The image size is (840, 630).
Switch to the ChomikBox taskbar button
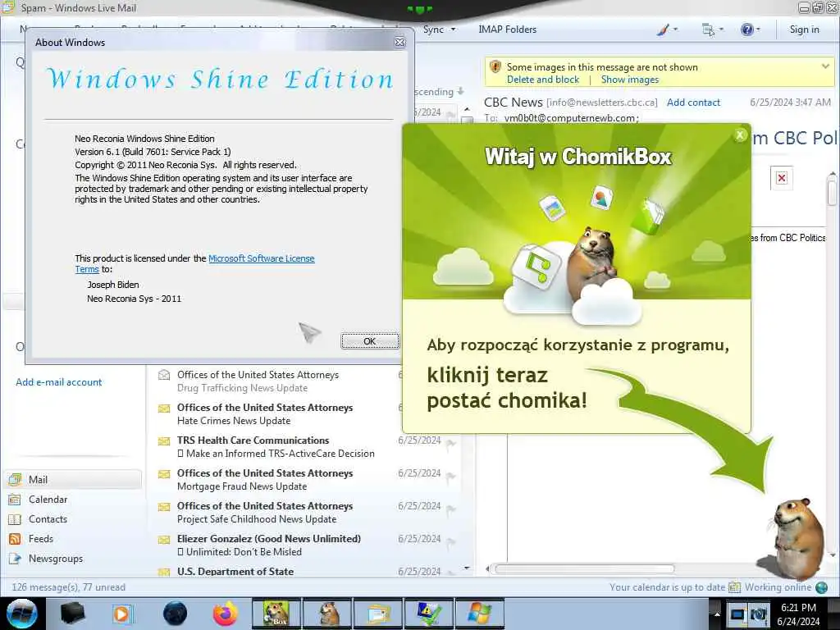click(x=277, y=614)
